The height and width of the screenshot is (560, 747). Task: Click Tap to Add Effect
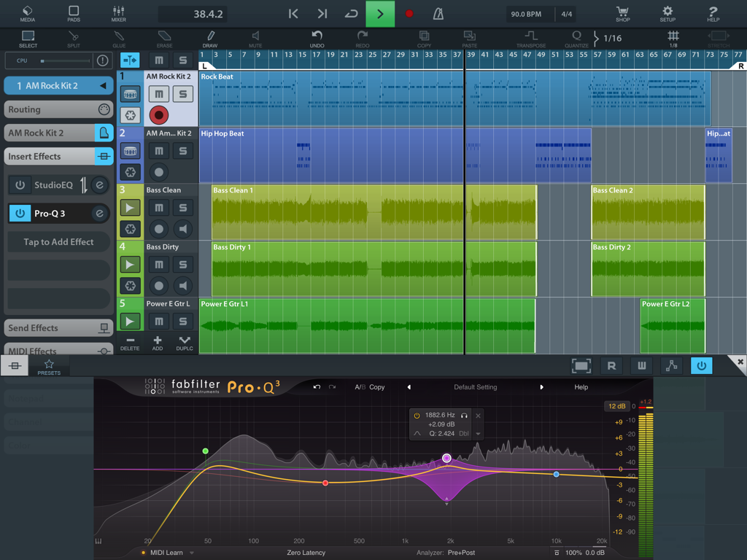[x=58, y=241]
